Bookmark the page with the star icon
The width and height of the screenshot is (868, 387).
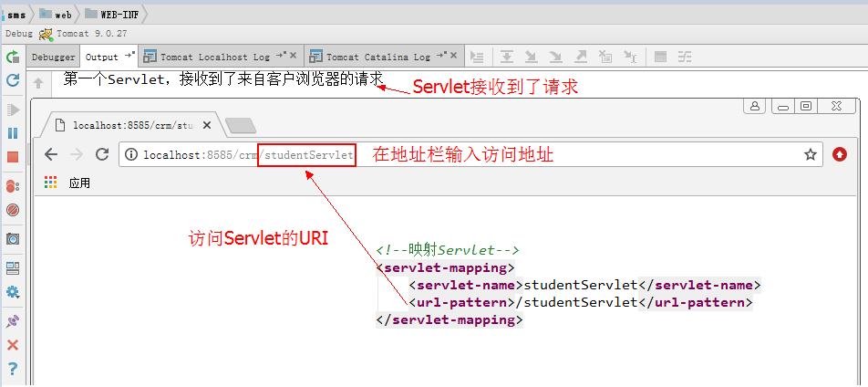coord(810,154)
